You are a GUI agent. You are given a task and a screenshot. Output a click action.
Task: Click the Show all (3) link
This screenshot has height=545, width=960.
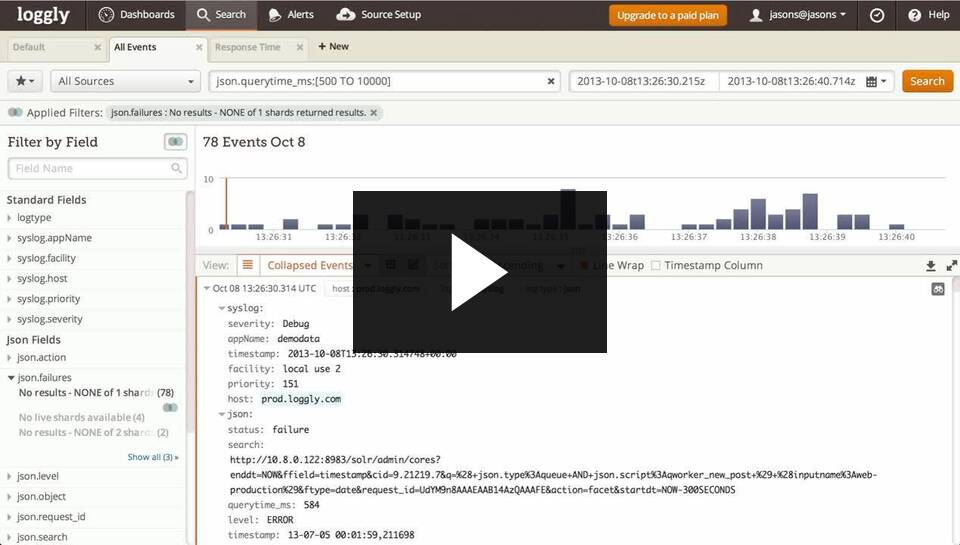(152, 457)
